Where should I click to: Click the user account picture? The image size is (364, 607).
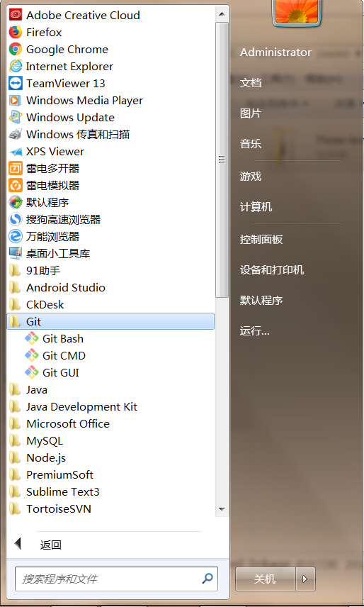297,12
